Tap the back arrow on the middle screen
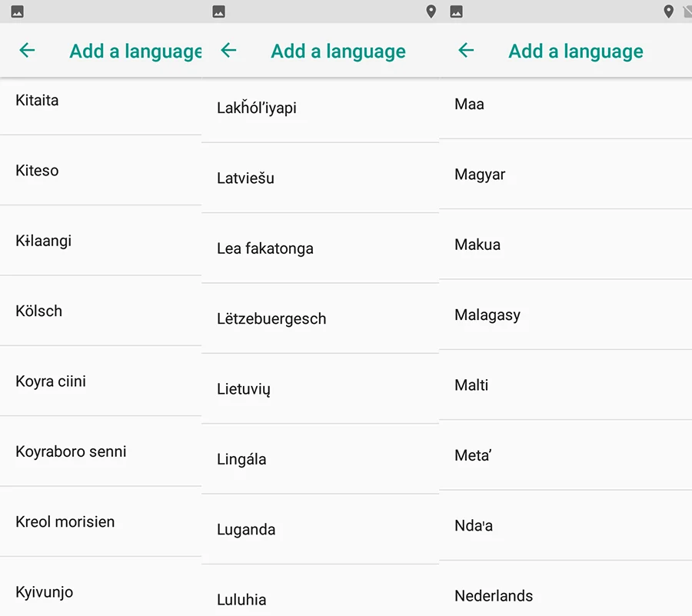This screenshot has height=616, width=692. (x=228, y=50)
